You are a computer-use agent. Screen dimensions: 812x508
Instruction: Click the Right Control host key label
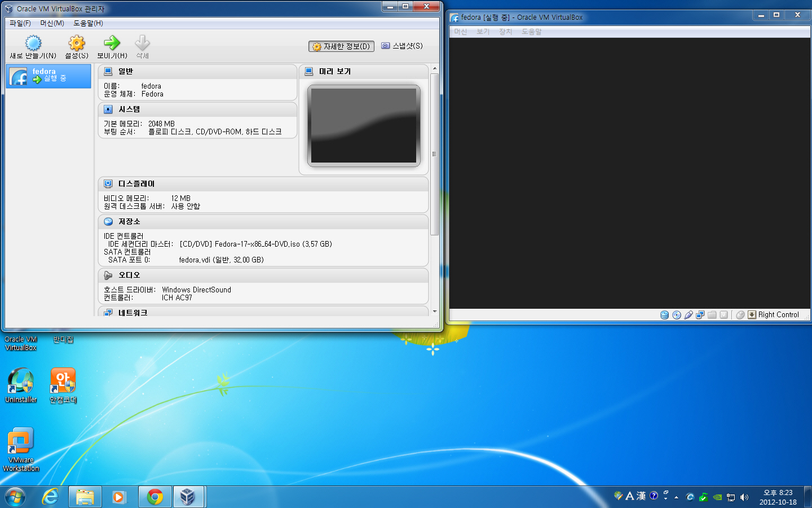coord(778,315)
